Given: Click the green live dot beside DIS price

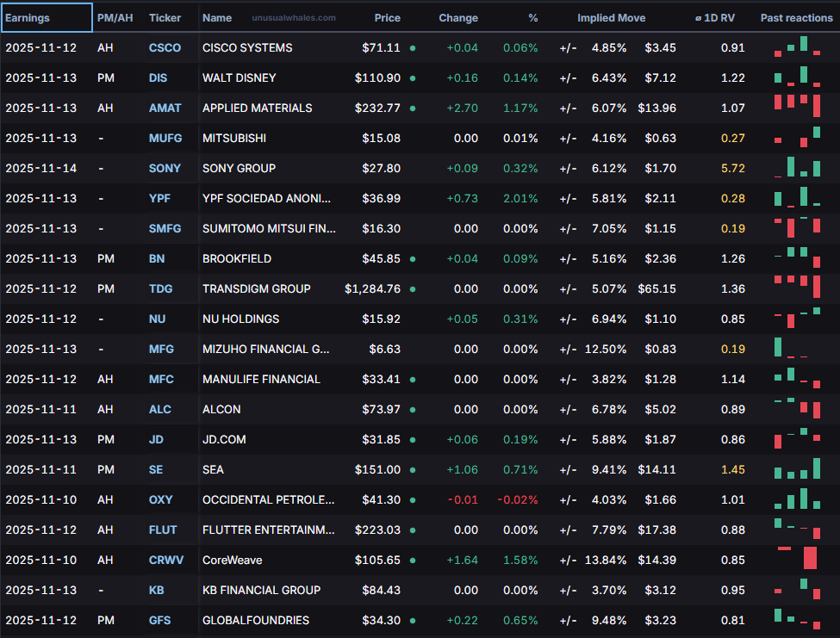Looking at the screenshot, I should [x=413, y=78].
